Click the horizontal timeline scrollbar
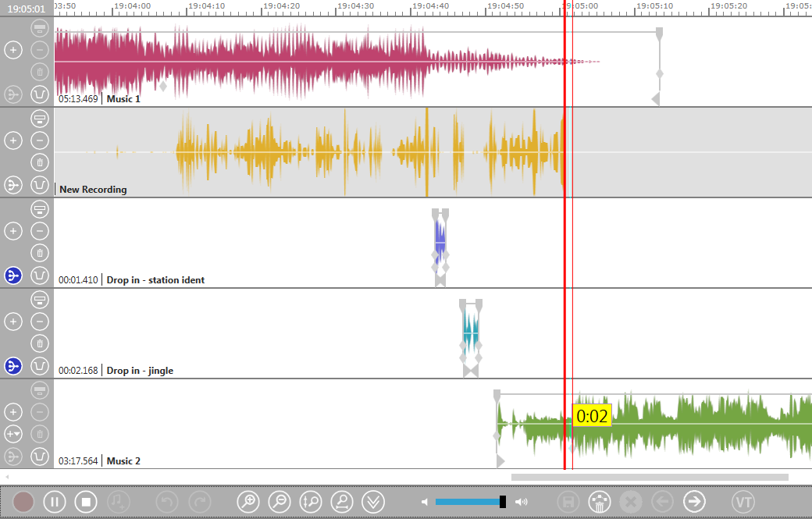 click(x=649, y=477)
